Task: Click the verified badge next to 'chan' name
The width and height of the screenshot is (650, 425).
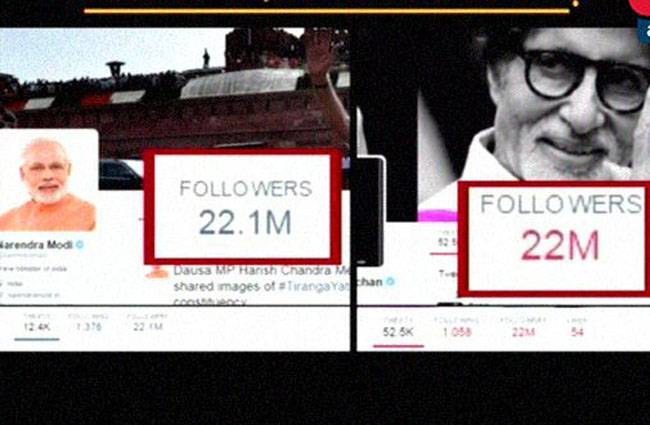Action: (x=390, y=282)
